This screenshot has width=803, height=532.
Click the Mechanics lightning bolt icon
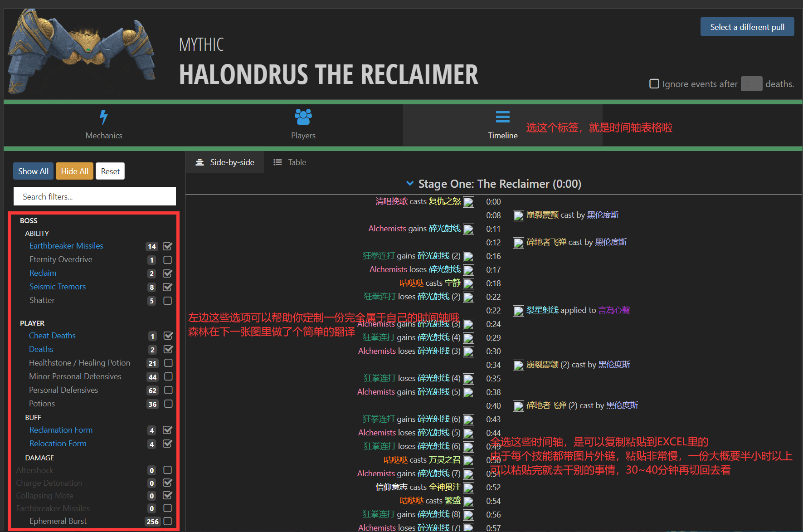click(104, 117)
